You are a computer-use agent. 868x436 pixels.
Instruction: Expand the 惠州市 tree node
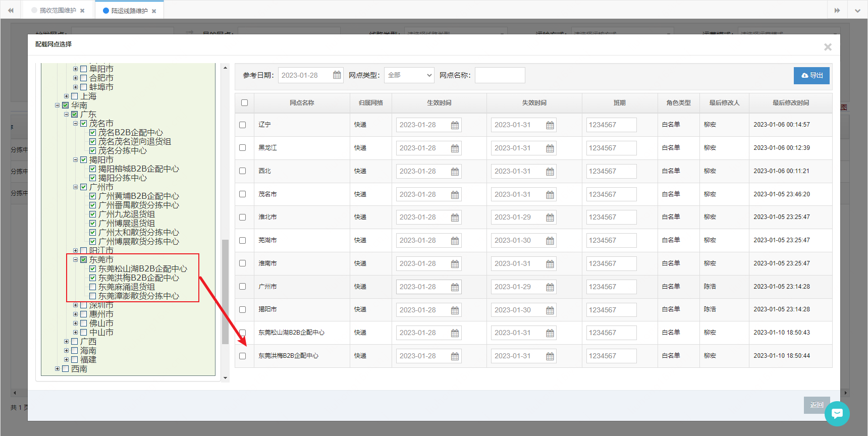point(75,314)
